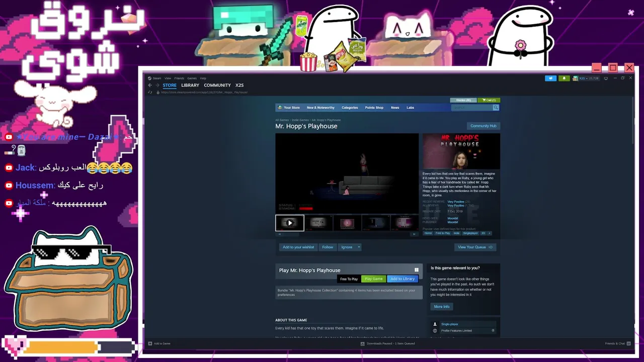Click the Ignore button
644x362 pixels.
tap(347, 247)
